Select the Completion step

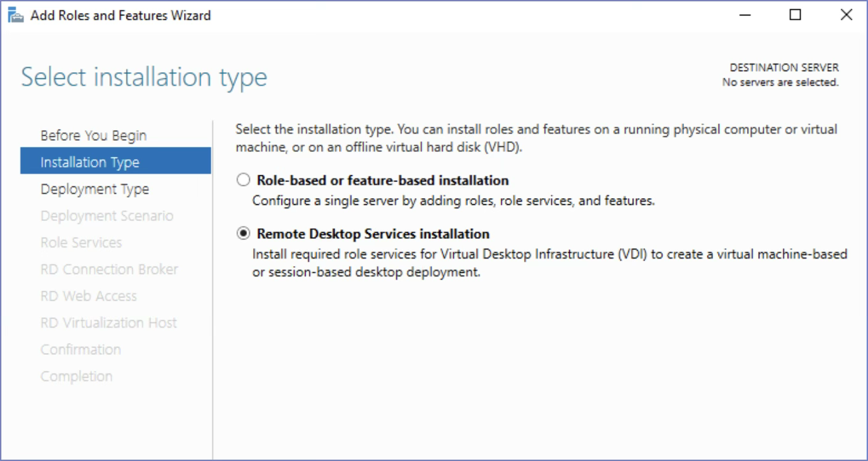point(77,376)
